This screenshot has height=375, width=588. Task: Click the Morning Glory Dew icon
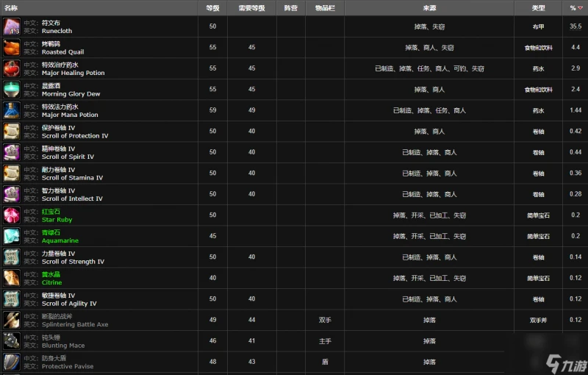click(x=12, y=90)
